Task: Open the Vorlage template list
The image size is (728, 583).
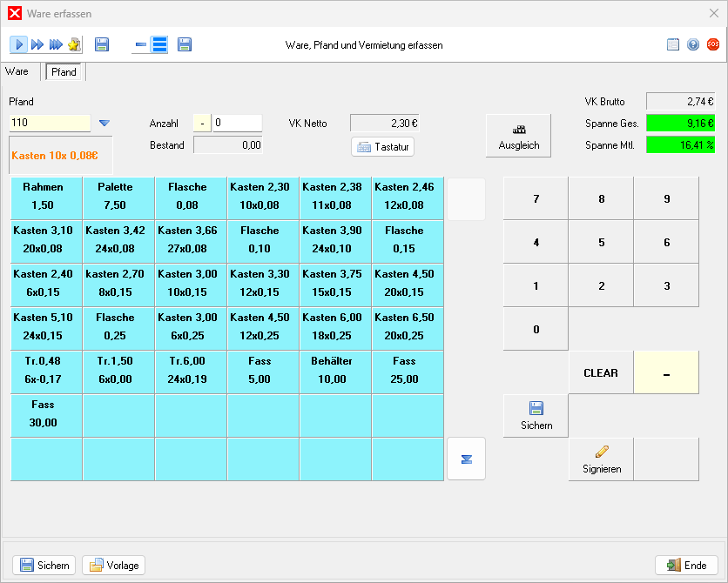Action: (x=113, y=566)
